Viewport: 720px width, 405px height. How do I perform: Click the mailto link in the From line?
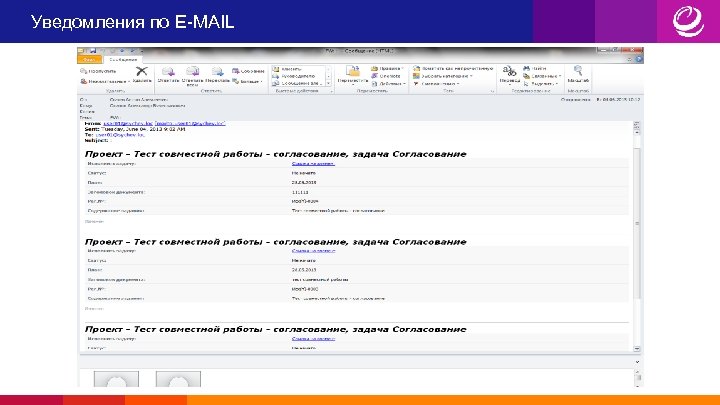(x=190, y=123)
